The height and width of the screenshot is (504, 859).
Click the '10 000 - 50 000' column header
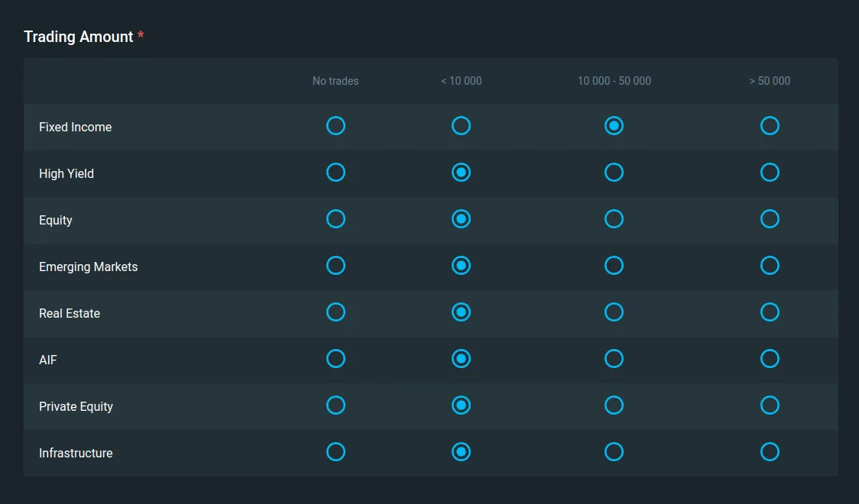click(614, 81)
